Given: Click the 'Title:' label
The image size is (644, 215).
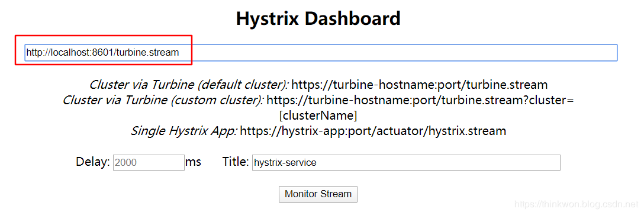Looking at the screenshot, I should coord(236,162).
